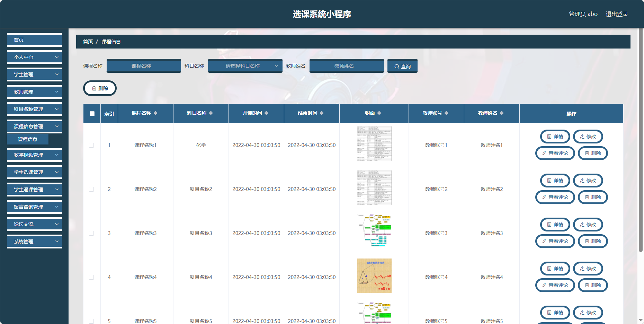Check the checkbox for row 3
The height and width of the screenshot is (324, 644).
[x=91, y=233]
